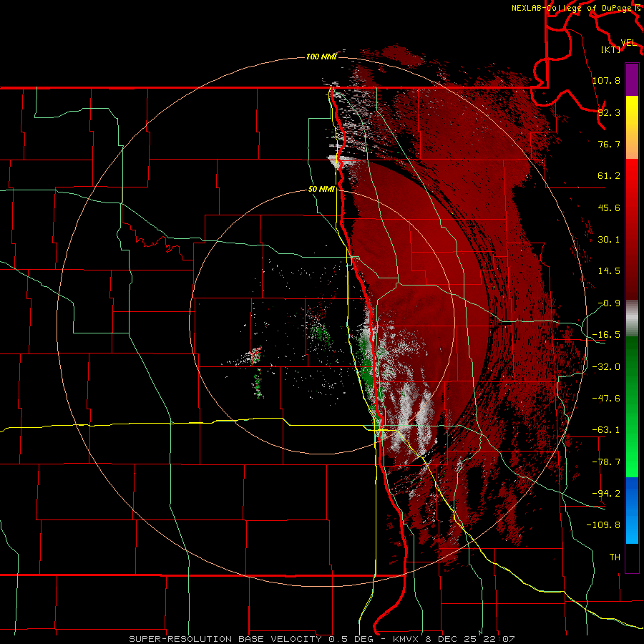Click the 30.1 velocity scale value
Screen dimensions: 644x644
(x=609, y=240)
